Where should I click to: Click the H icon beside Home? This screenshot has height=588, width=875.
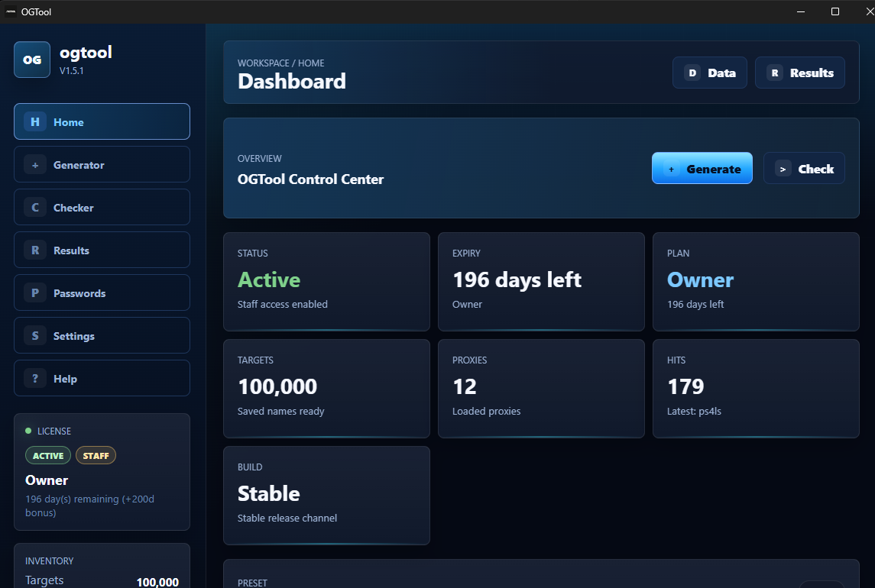click(x=35, y=121)
